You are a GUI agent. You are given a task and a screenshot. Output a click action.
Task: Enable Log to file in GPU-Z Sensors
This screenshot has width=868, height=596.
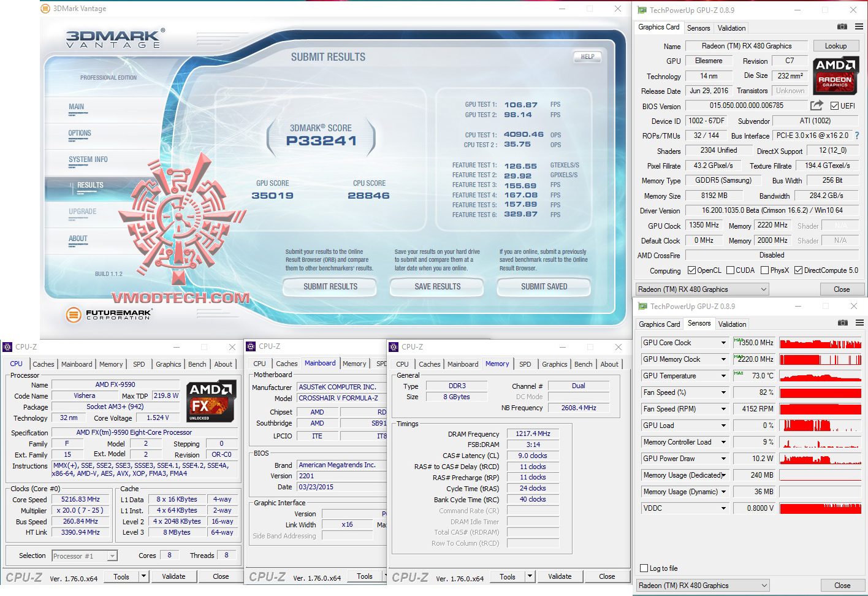(643, 568)
